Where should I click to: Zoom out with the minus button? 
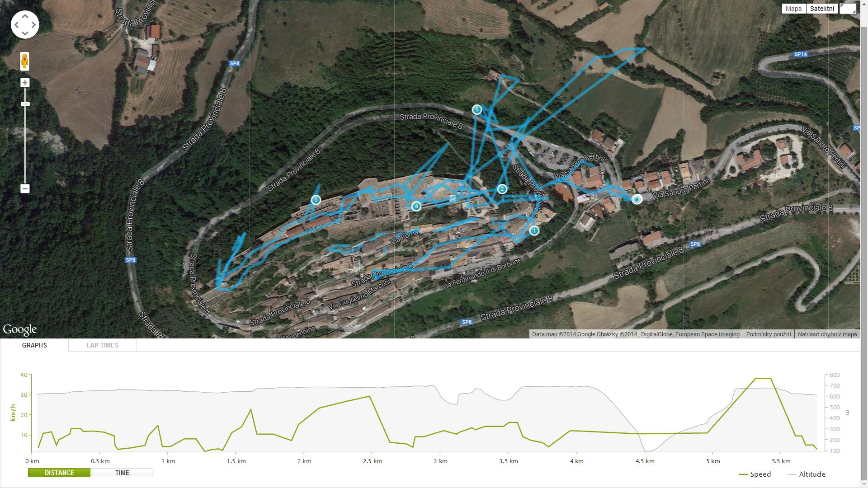coord(25,188)
